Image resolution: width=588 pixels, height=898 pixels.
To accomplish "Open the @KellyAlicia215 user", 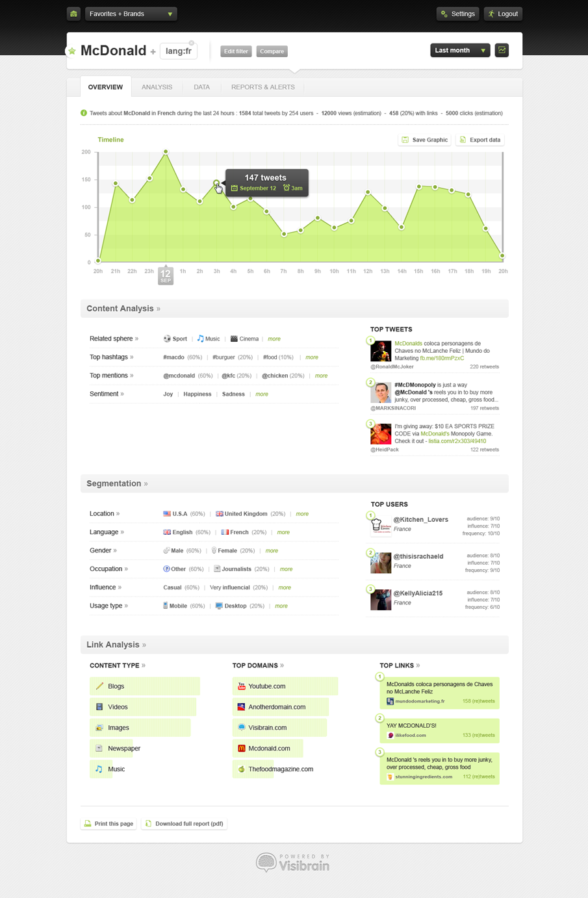I will click(418, 593).
